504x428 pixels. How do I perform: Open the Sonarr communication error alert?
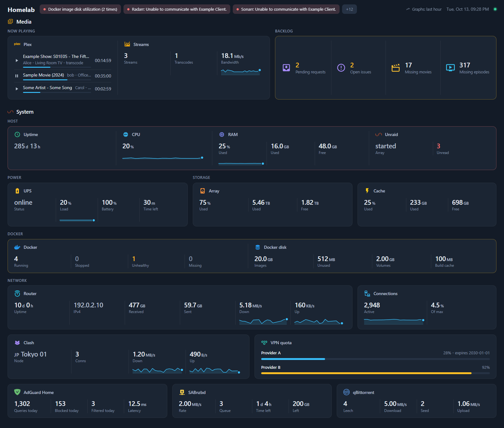pyautogui.click(x=286, y=9)
